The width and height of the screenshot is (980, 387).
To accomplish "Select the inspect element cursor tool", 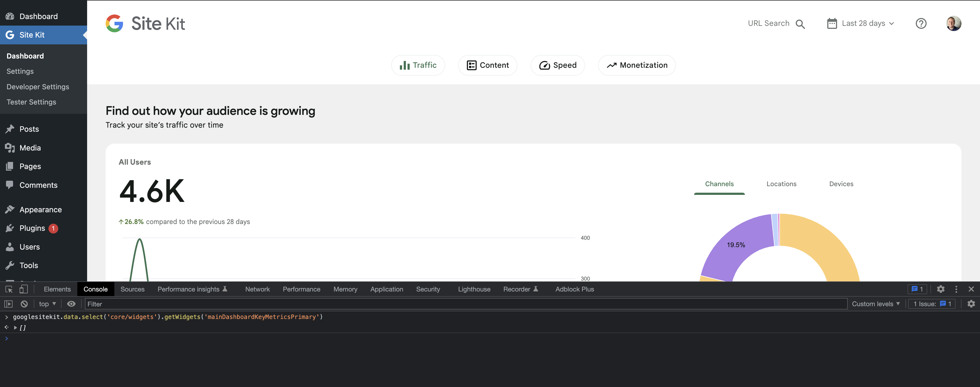I will 8,289.
